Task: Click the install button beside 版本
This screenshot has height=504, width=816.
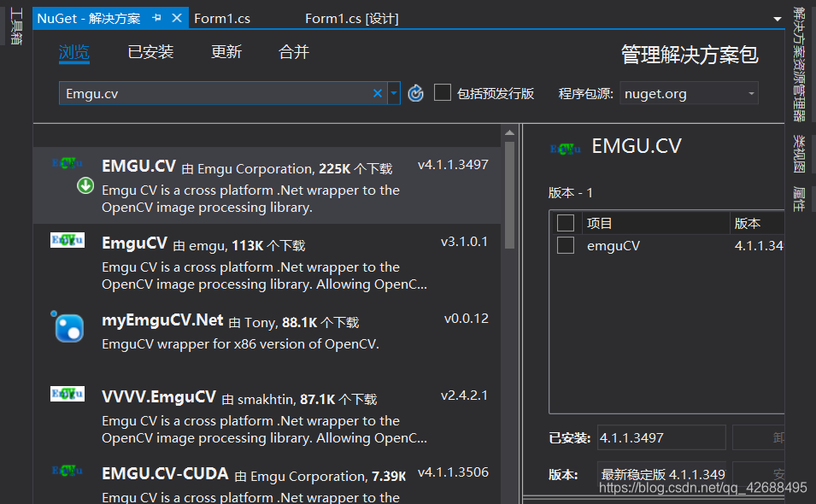Action: (759, 474)
